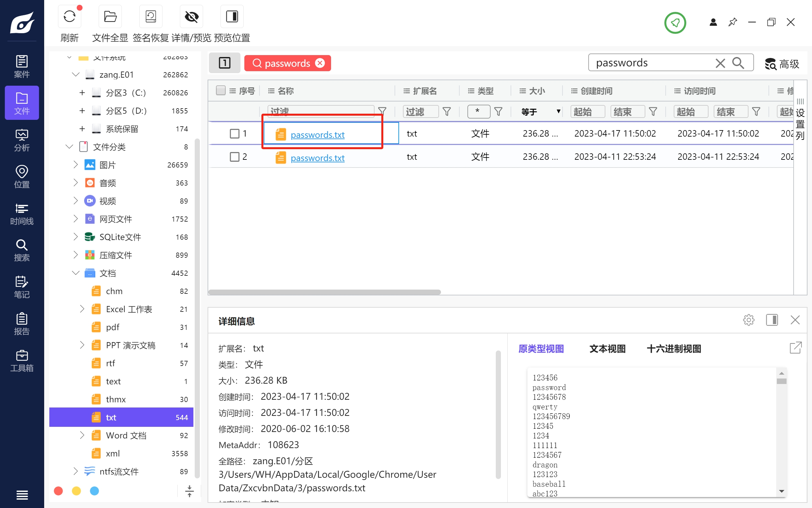Click the green circular status icon
This screenshot has width=812, height=508.
(x=675, y=23)
